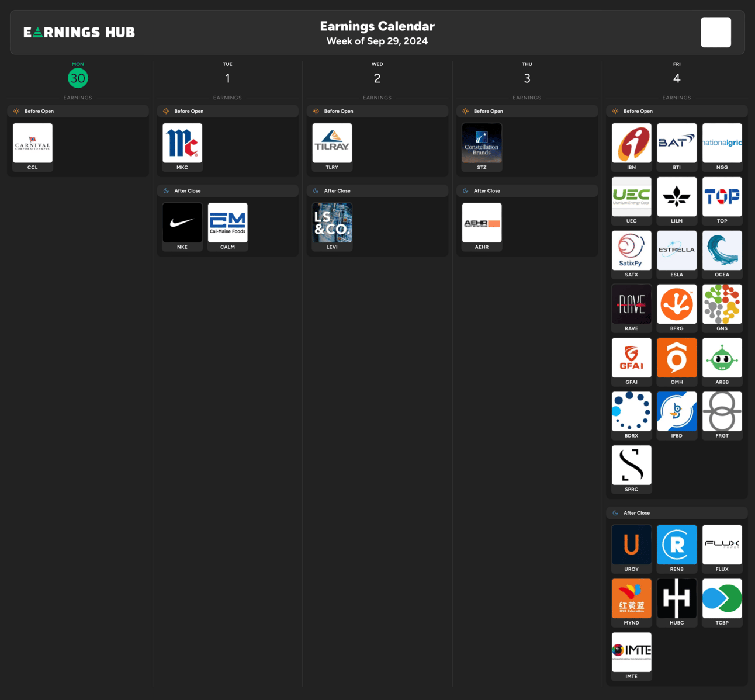755x700 pixels.
Task: Select the National Grid NGG tile
Action: [x=722, y=147]
